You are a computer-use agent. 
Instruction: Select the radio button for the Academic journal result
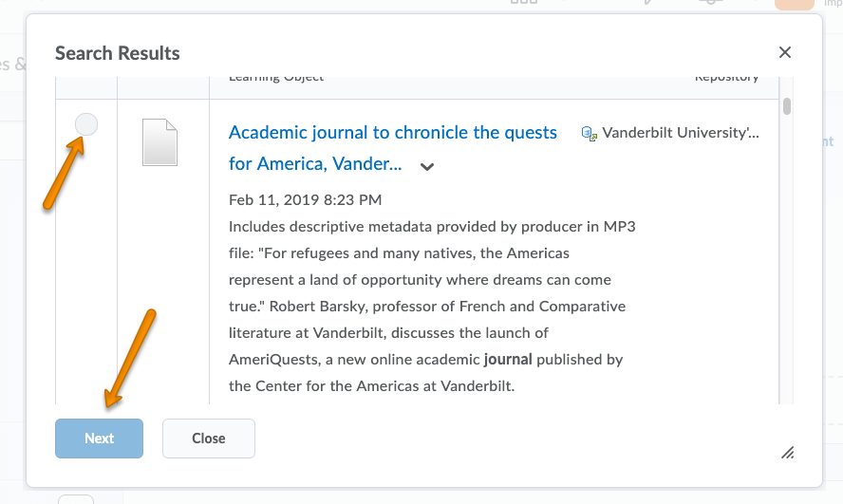click(x=86, y=124)
